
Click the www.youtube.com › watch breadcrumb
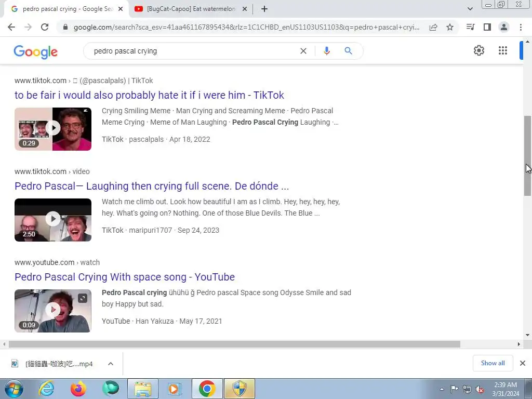57,262
